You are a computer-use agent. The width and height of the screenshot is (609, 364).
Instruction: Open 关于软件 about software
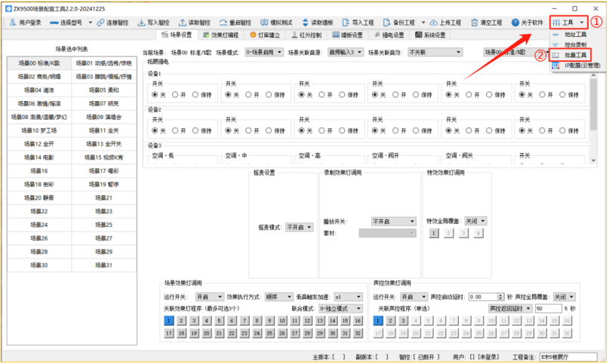point(527,23)
